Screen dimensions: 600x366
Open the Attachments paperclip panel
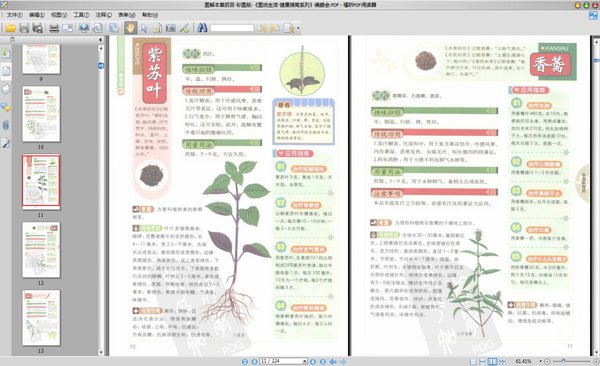coord(6,125)
